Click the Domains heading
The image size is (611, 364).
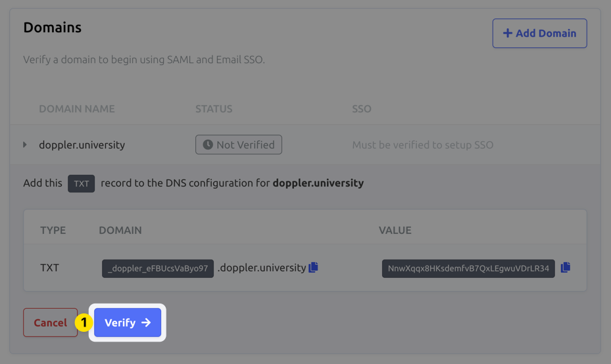coord(52,27)
